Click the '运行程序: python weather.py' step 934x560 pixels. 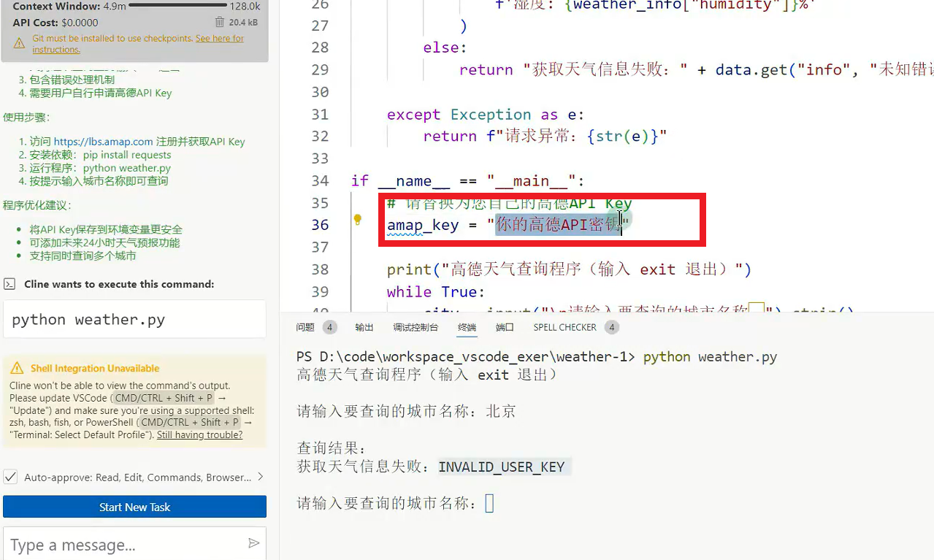(100, 168)
